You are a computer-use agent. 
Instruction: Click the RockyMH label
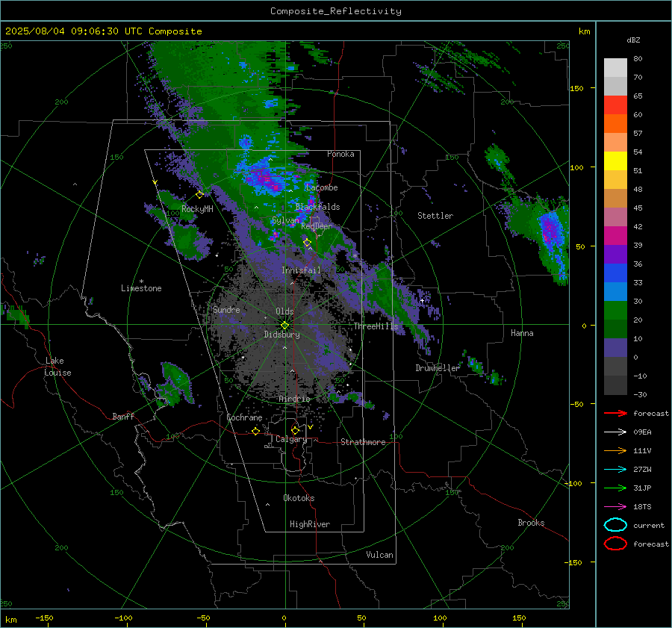pos(197,209)
